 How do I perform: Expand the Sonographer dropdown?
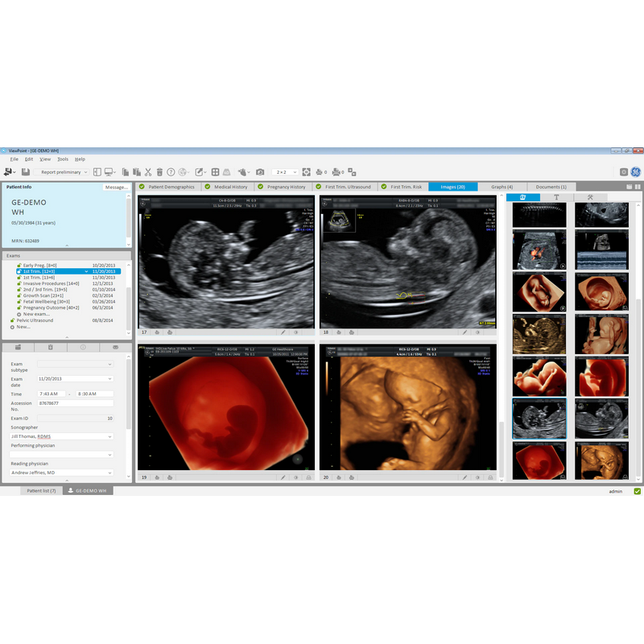point(109,436)
